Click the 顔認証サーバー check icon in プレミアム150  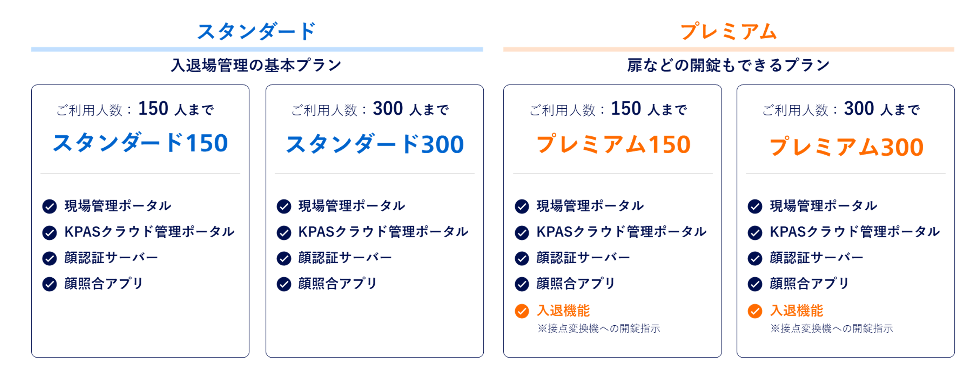pyautogui.click(x=521, y=258)
